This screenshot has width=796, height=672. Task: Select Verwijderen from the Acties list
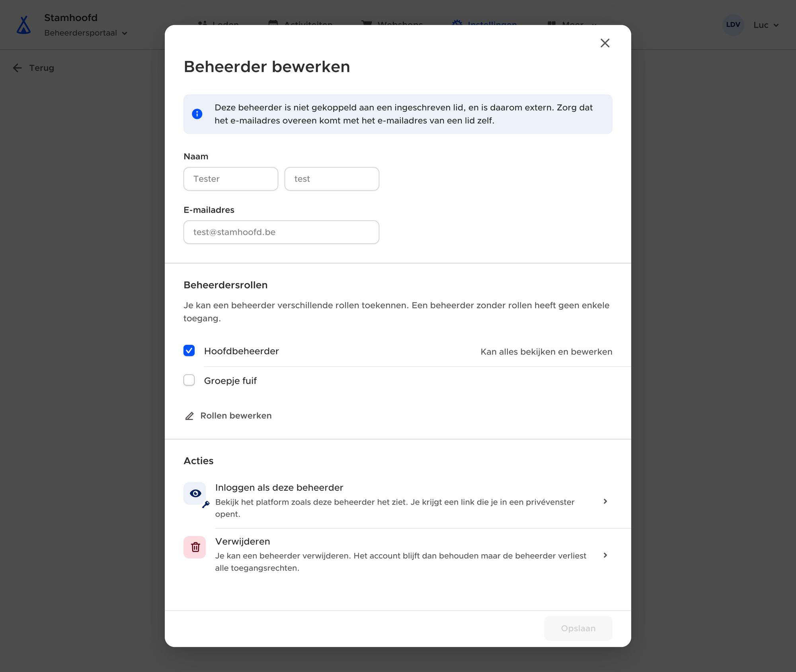click(x=398, y=555)
